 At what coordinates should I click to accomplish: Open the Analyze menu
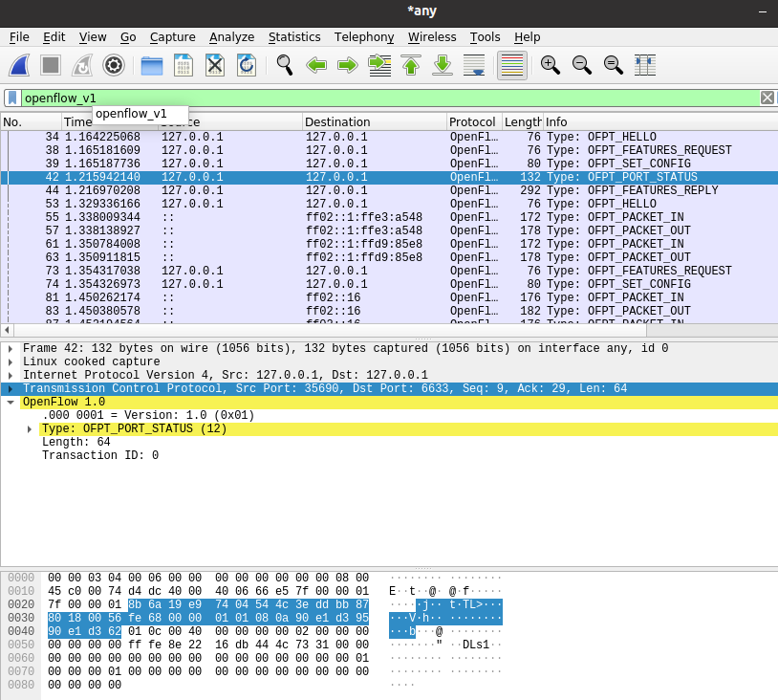click(231, 37)
